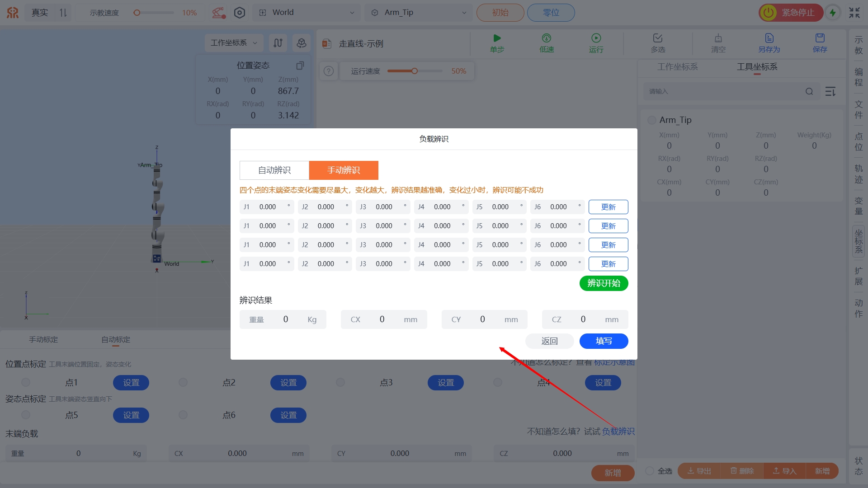Click the emergency stop power icon
This screenshot has width=868, height=488.
tap(768, 13)
